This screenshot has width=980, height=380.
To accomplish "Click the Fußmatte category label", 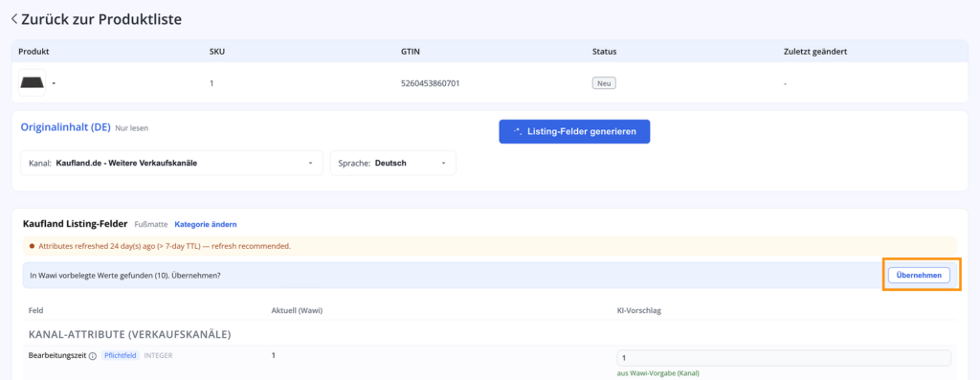I will pos(151,224).
